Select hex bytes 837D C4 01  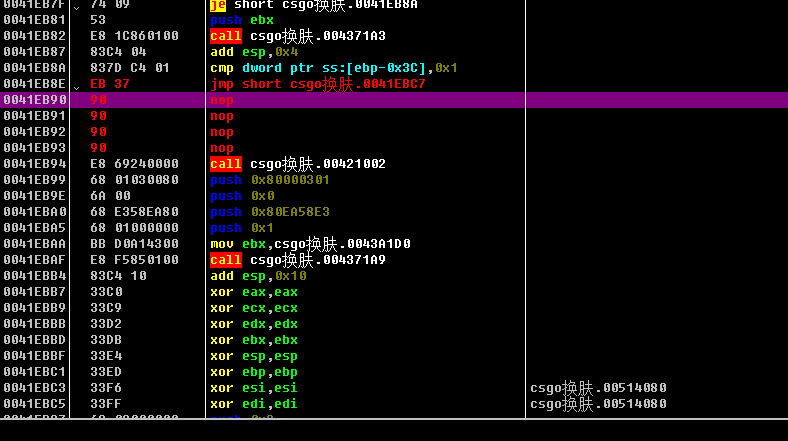(130, 68)
